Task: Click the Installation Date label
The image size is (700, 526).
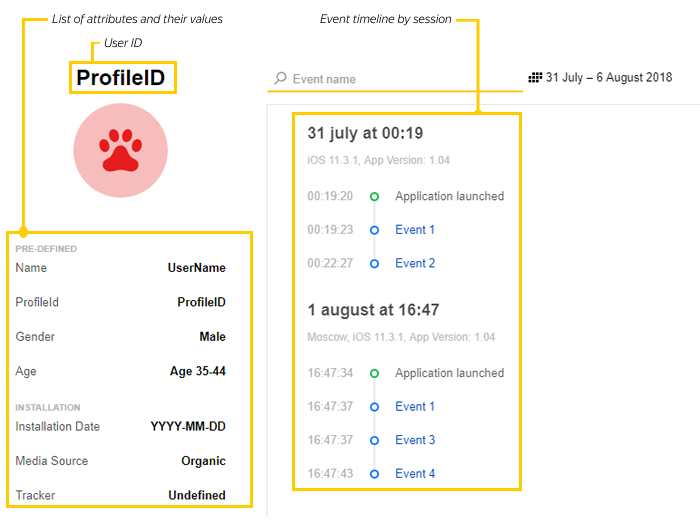Action: tap(57, 426)
